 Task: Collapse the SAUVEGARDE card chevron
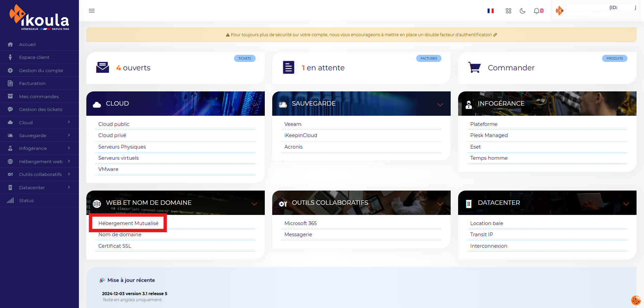click(440, 105)
